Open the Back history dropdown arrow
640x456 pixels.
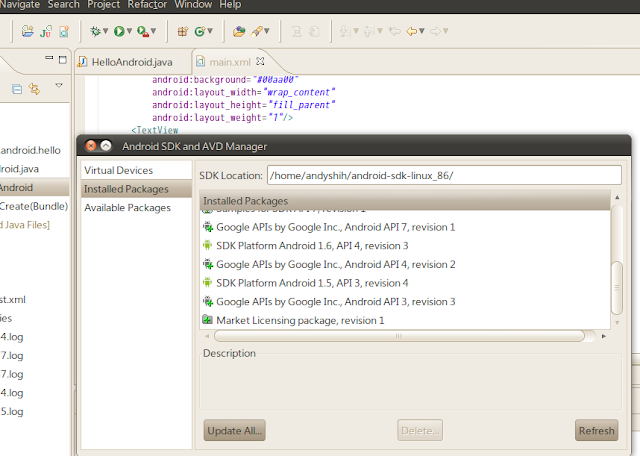point(422,31)
